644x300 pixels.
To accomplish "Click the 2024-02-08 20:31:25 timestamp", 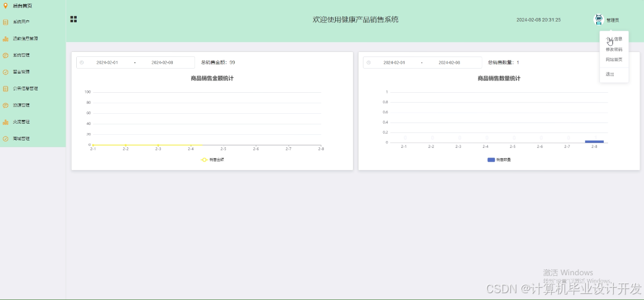I will [x=539, y=20].
